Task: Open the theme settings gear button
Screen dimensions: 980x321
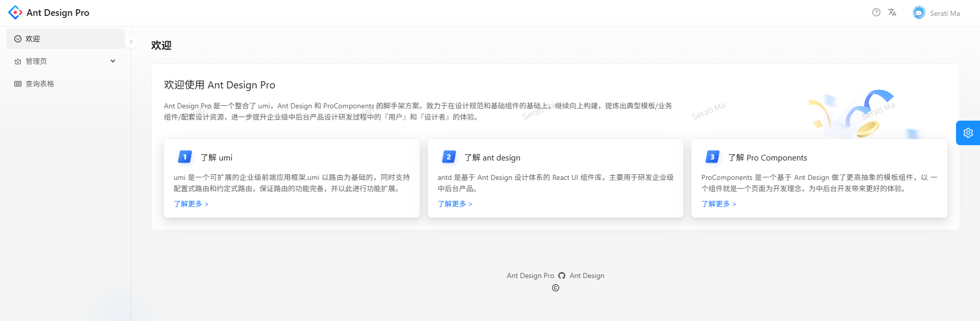Action: [968, 133]
